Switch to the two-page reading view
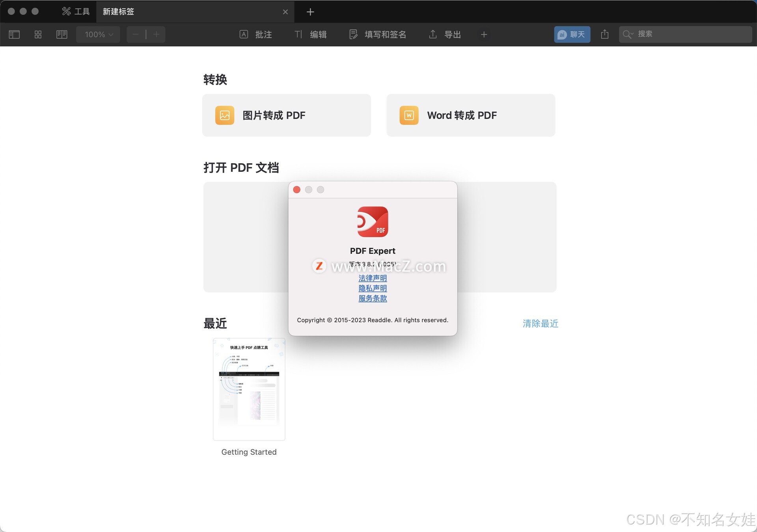 click(62, 35)
